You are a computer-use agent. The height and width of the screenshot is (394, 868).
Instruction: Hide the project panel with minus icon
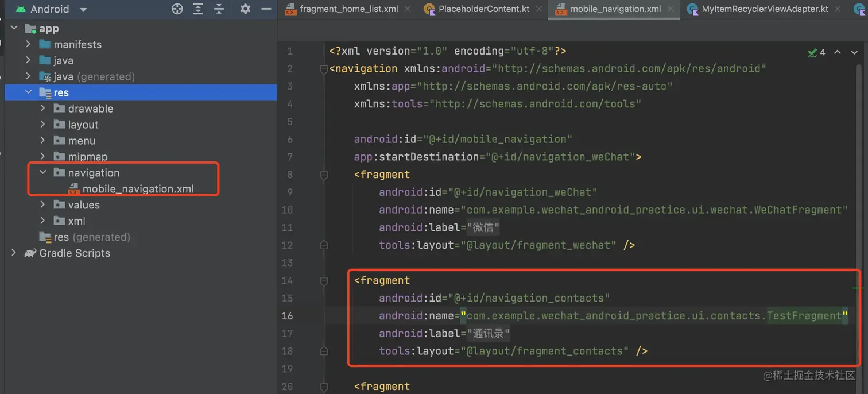click(x=266, y=9)
